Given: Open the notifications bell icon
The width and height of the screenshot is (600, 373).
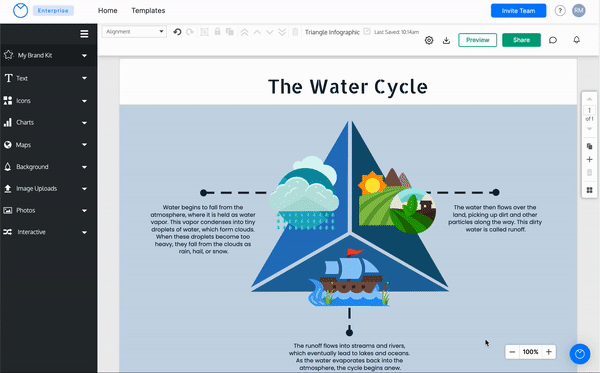Looking at the screenshot, I should [576, 39].
